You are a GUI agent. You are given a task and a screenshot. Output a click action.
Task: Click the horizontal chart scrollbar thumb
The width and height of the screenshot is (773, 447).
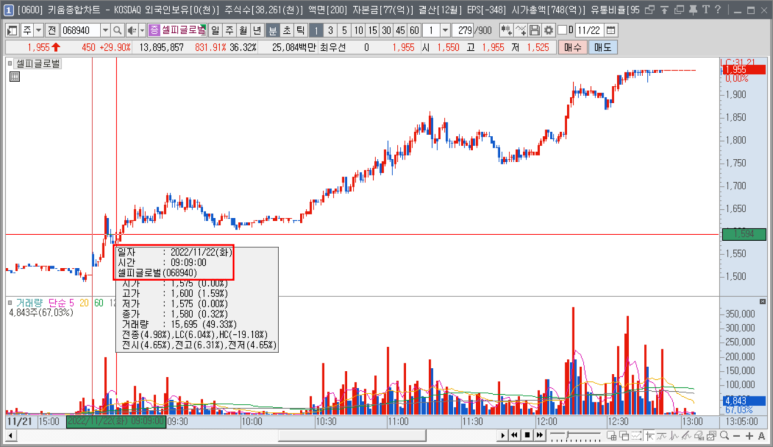[x=352, y=435]
